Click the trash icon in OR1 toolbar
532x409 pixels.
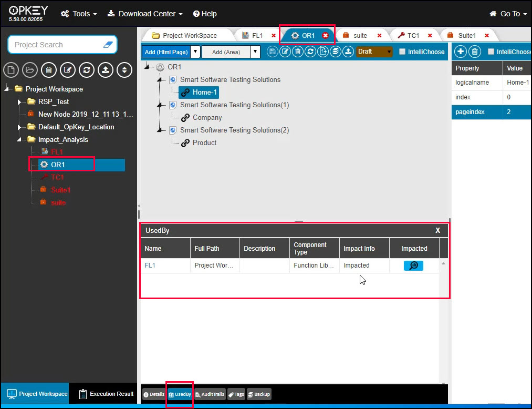[x=298, y=52]
